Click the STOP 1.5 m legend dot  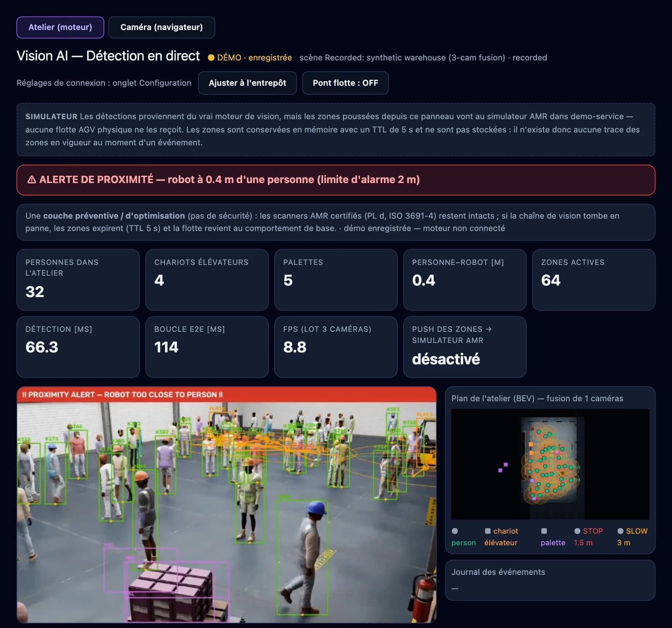click(577, 531)
